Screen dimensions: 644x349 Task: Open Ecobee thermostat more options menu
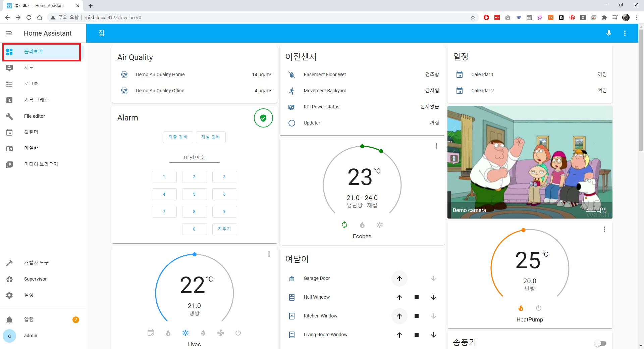tap(436, 146)
